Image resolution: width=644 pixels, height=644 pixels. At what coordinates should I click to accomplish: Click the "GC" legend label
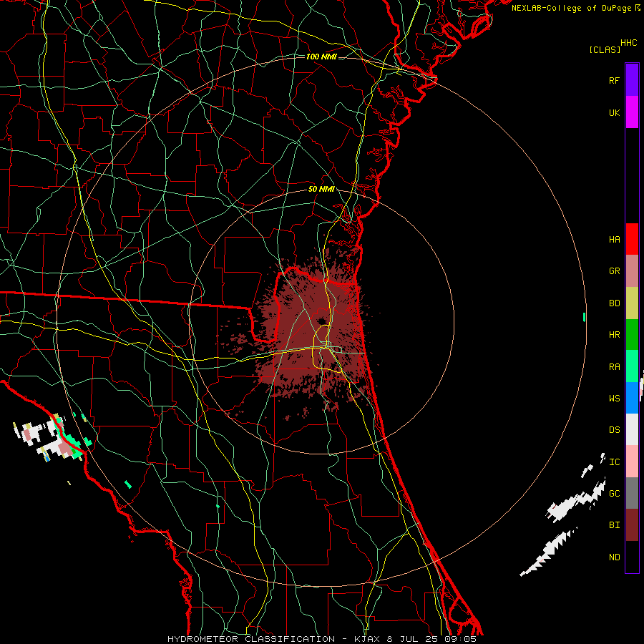pyautogui.click(x=614, y=494)
